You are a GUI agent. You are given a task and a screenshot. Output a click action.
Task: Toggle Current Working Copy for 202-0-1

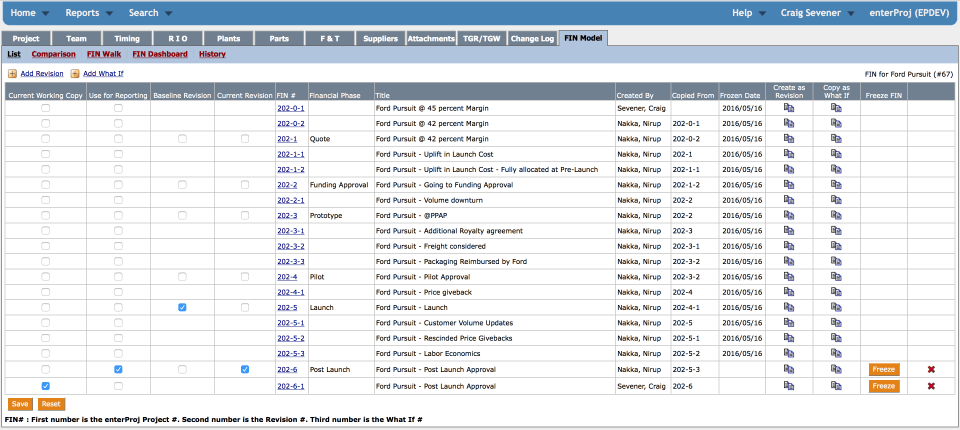tap(45, 108)
